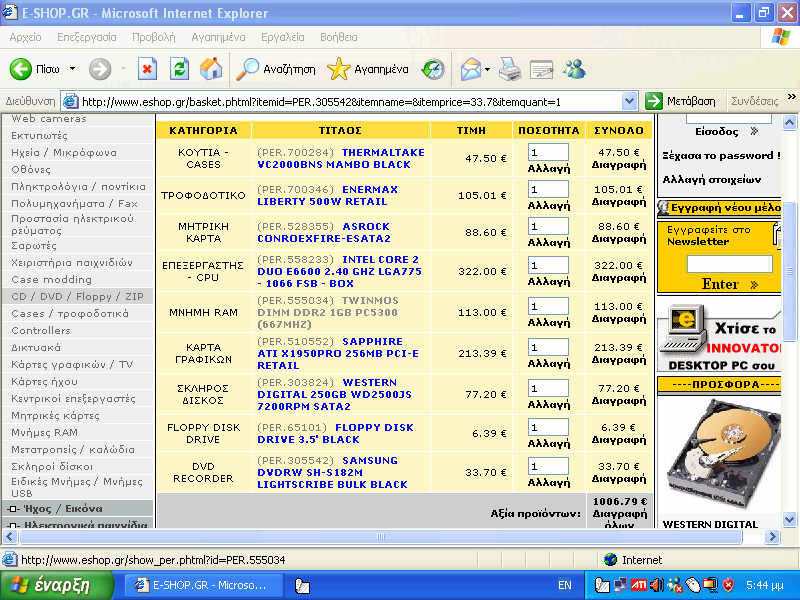Open the ASROCK CONROEXFIRE-ESATA2 product link

click(x=324, y=233)
